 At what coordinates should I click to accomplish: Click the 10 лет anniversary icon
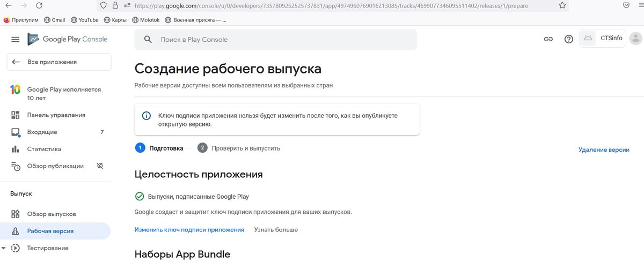pos(16,89)
